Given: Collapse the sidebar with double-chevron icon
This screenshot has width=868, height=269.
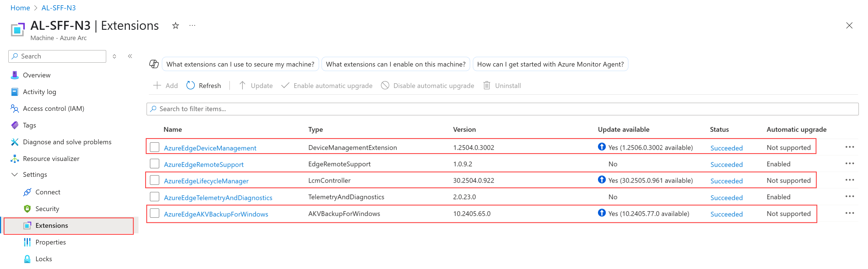Looking at the screenshot, I should pyautogui.click(x=130, y=56).
